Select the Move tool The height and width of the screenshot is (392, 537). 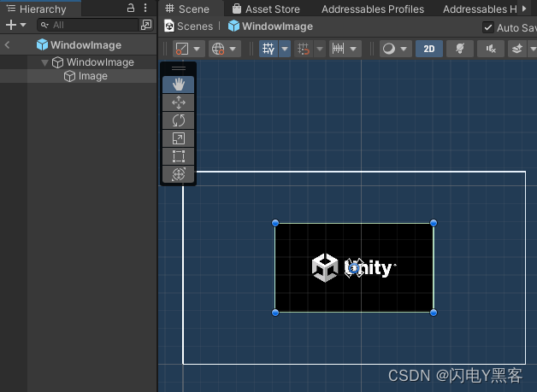[178, 102]
